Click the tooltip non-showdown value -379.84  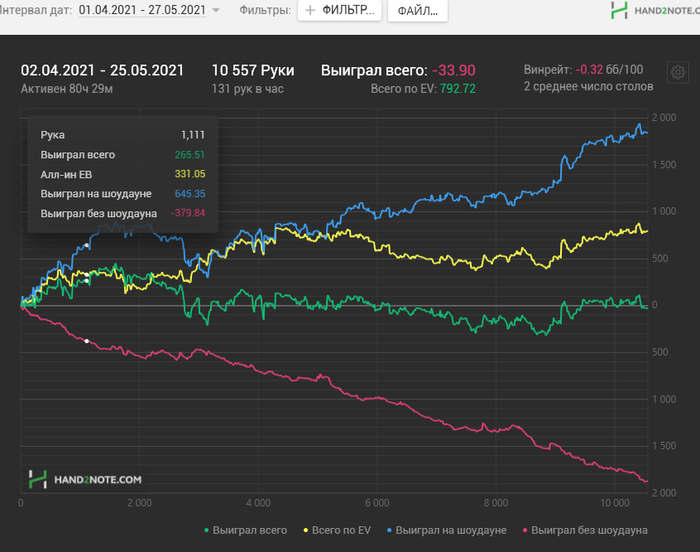pyautogui.click(x=188, y=213)
